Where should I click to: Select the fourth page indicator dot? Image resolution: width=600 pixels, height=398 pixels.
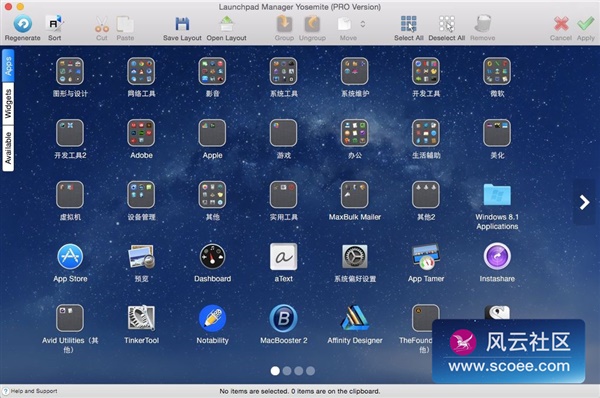(311, 370)
